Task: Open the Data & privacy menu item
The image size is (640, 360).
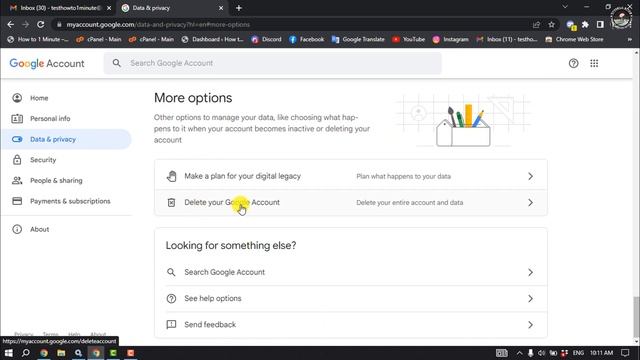Action: click(65, 139)
